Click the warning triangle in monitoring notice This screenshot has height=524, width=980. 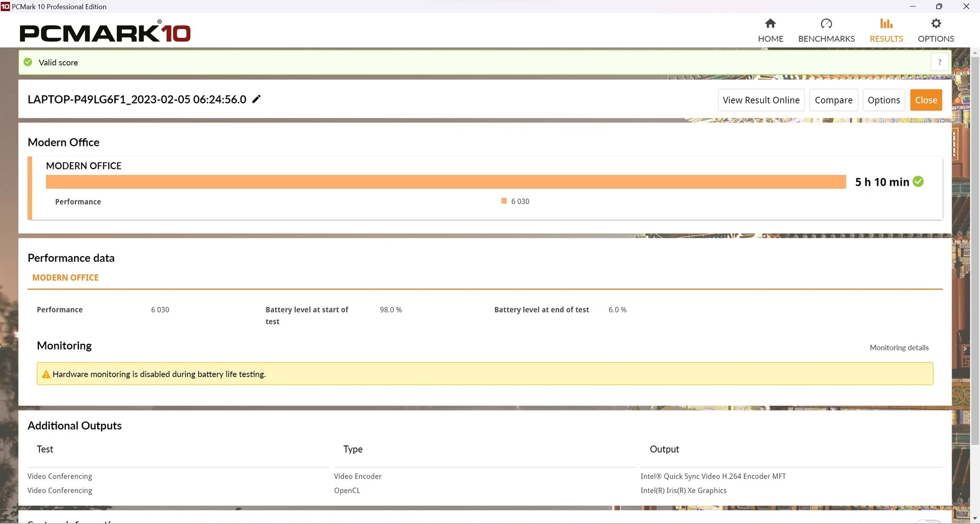(46, 375)
